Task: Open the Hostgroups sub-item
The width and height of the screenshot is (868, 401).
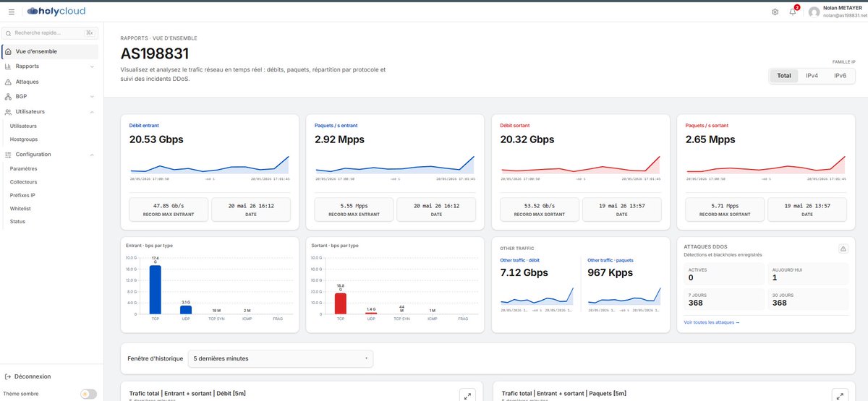Action: tap(24, 139)
